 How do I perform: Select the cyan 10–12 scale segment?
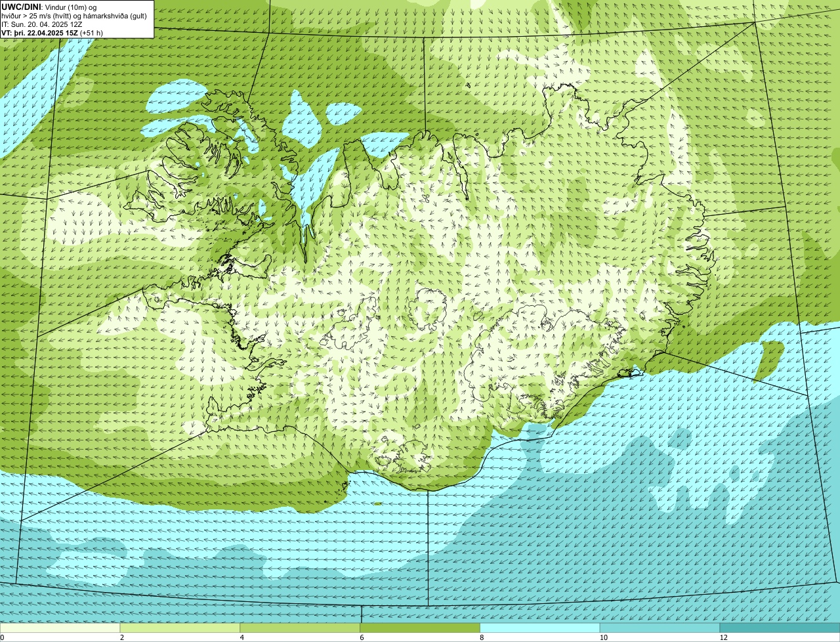(x=660, y=628)
